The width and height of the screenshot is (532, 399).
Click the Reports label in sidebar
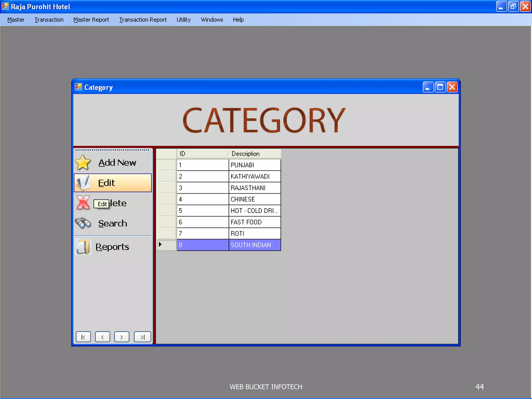tap(112, 247)
